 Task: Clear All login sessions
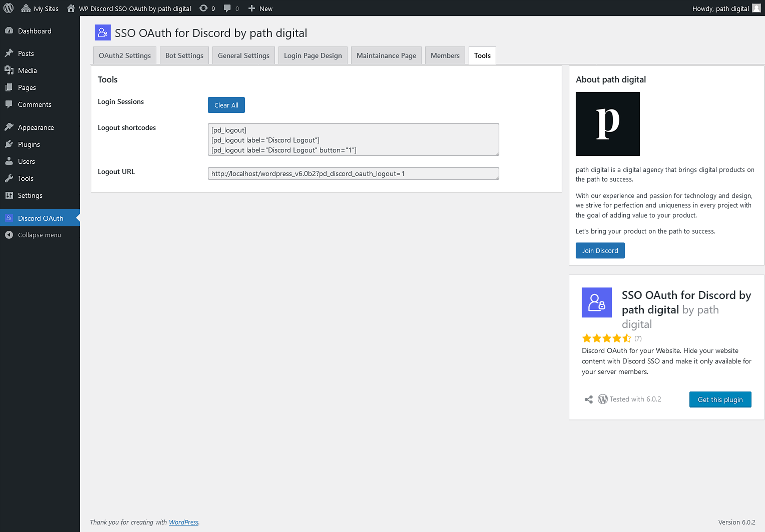[226, 105]
